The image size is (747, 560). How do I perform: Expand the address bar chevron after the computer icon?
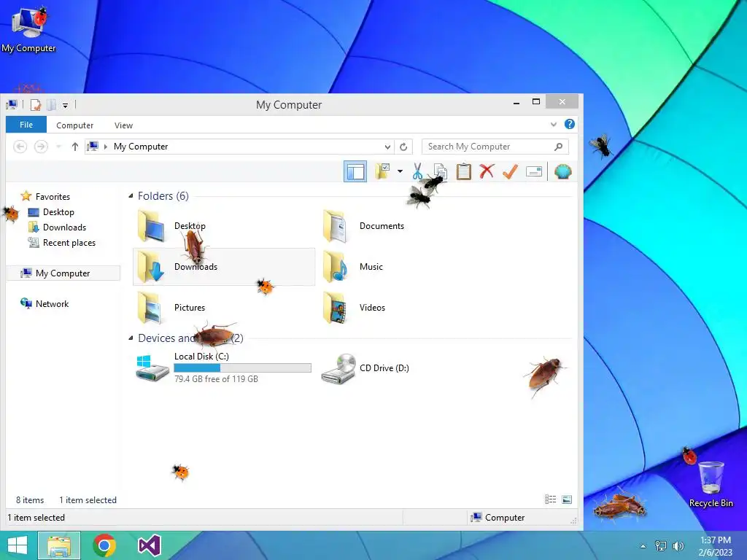(x=106, y=147)
